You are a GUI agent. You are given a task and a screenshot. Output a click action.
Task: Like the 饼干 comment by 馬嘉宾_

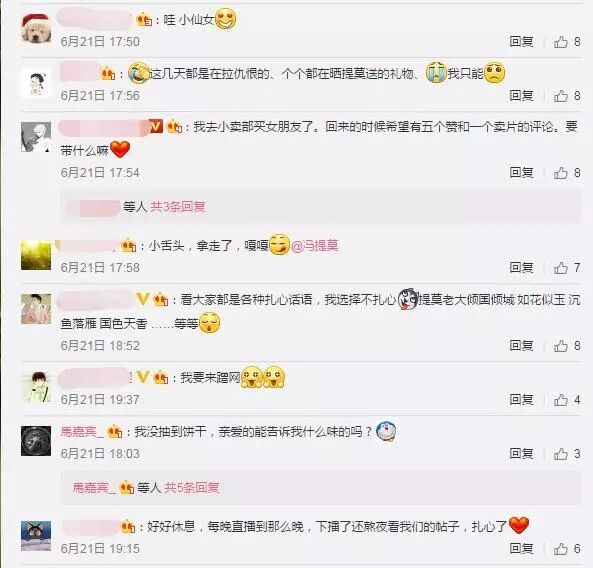[x=567, y=454]
